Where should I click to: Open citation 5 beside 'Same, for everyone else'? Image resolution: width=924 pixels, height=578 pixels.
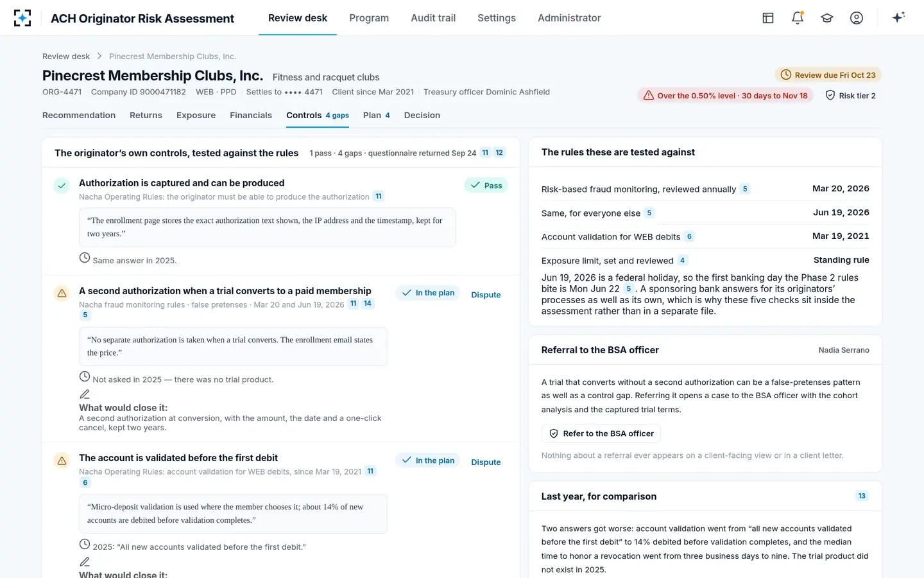[x=649, y=213]
